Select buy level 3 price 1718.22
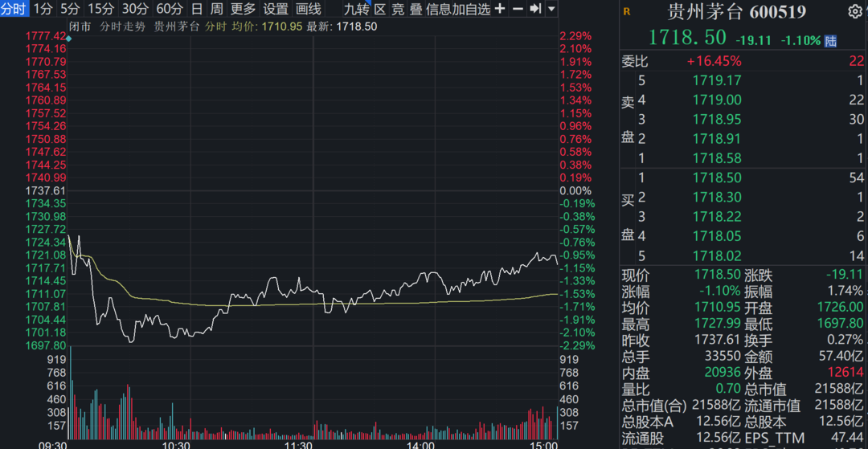 point(717,217)
